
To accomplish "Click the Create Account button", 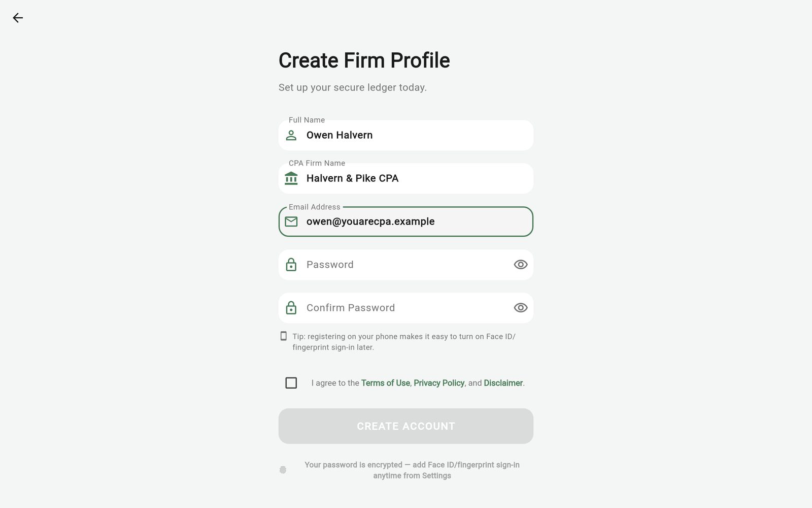I will tap(406, 426).
